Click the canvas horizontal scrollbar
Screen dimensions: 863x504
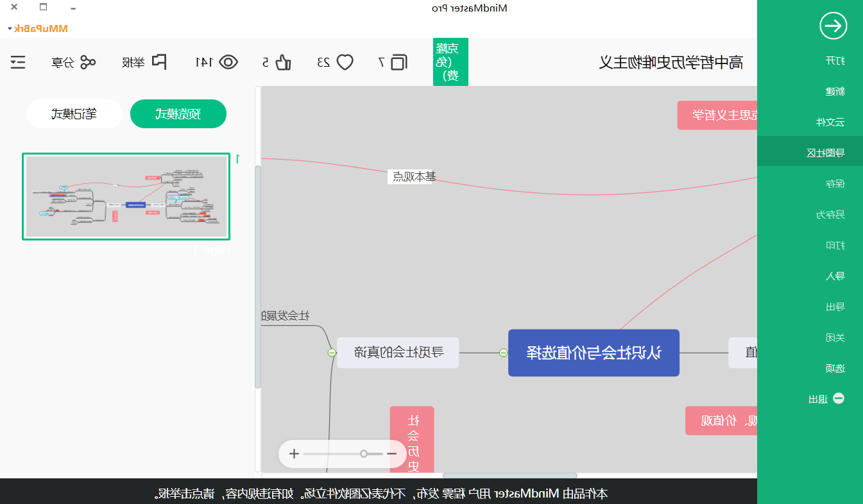coord(510,476)
